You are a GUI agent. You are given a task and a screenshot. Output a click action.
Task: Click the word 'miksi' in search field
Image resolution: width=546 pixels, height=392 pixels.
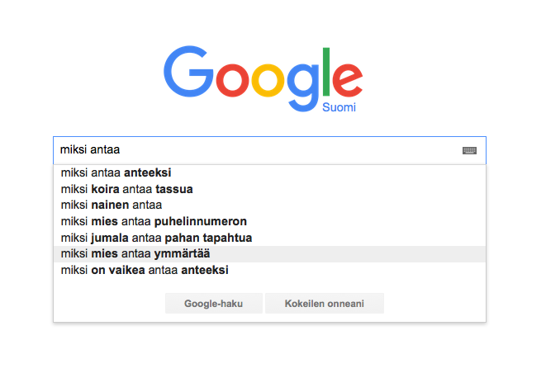tap(74, 149)
